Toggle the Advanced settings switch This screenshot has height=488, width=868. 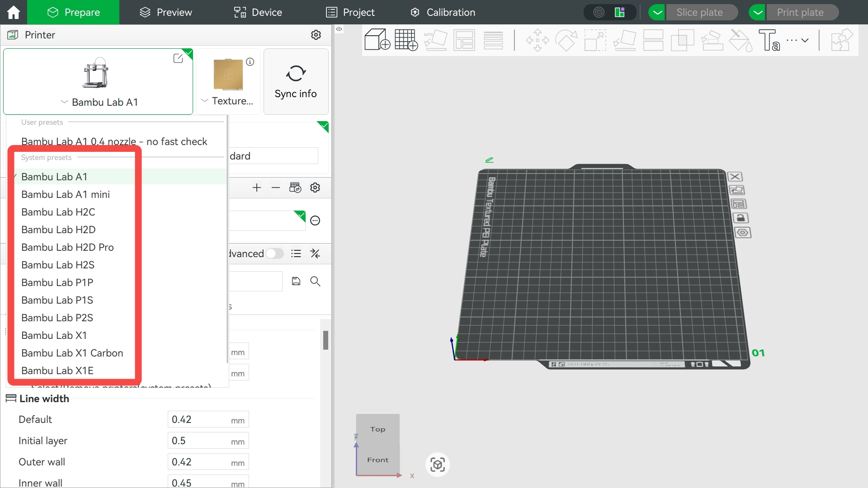point(274,253)
